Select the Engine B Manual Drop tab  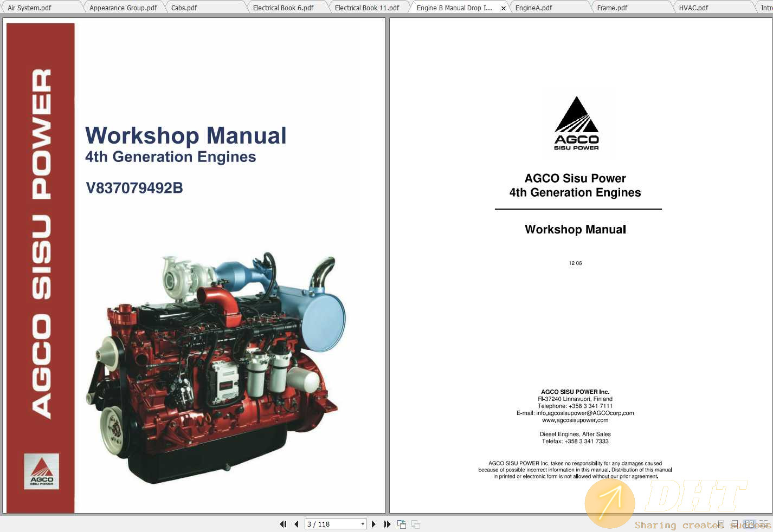click(454, 8)
